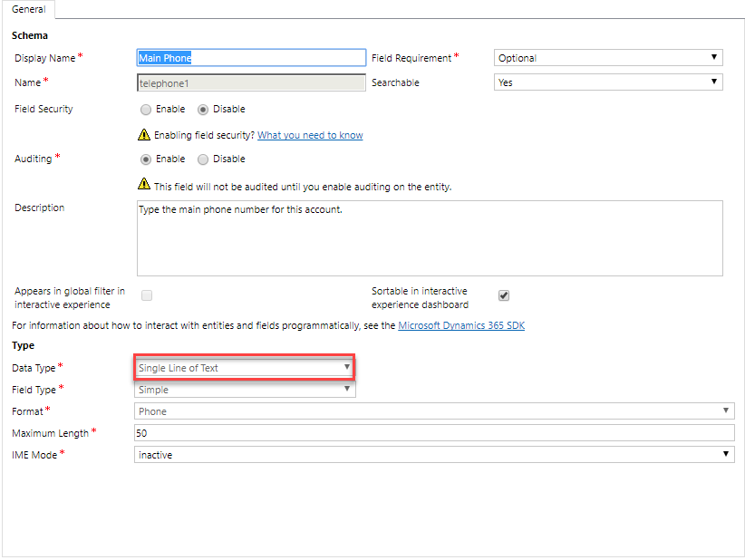Expand the Data Type dropdown

[x=244, y=368]
